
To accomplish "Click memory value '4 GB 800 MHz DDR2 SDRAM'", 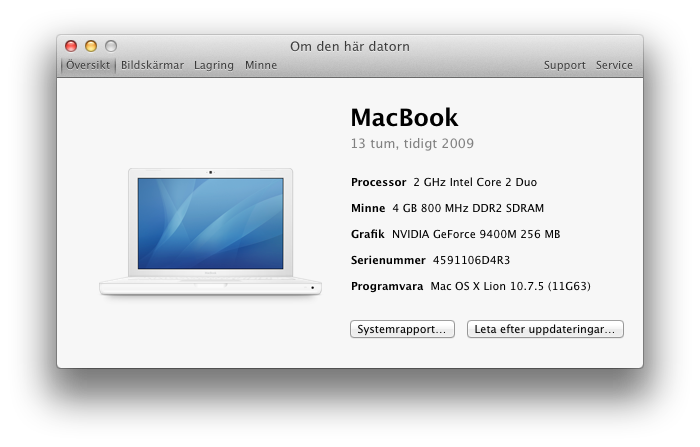I will 468,208.
